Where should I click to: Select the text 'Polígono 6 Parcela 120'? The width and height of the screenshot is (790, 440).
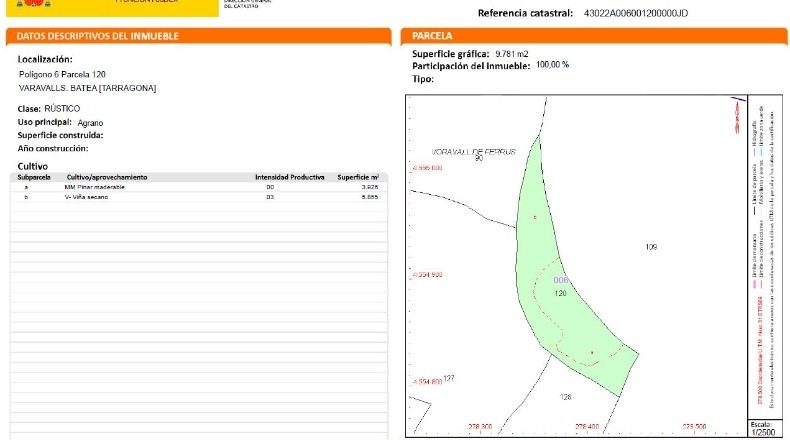click(x=62, y=75)
